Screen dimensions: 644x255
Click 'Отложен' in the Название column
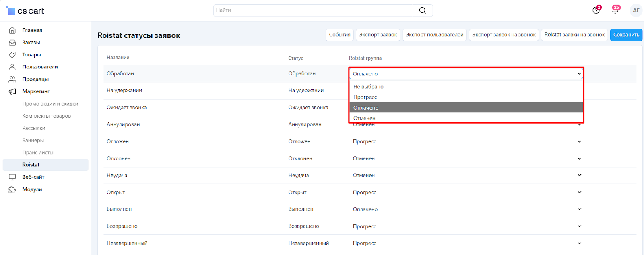(x=118, y=141)
